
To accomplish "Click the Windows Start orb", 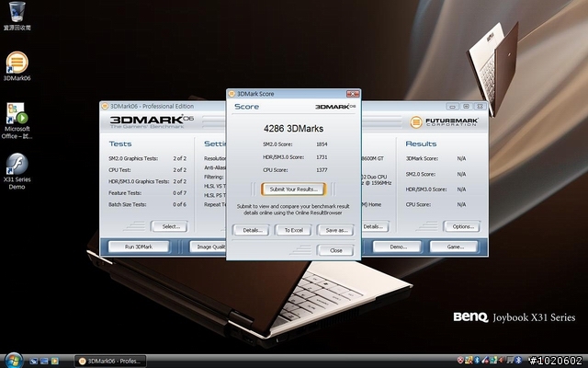I will 14,361.
